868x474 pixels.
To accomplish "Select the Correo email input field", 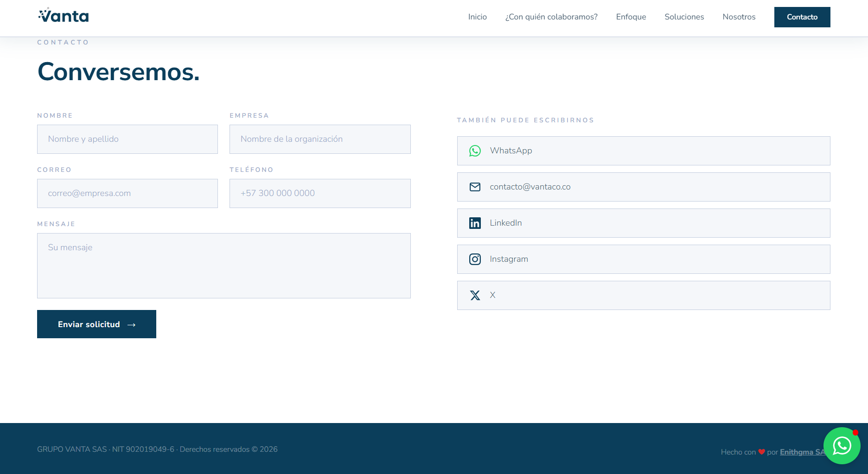I will tap(128, 194).
